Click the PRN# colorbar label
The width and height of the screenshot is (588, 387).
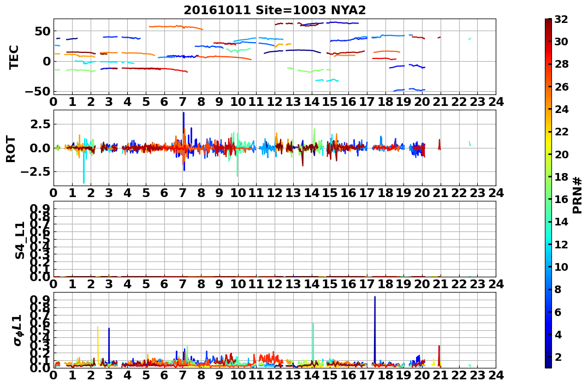click(578, 195)
